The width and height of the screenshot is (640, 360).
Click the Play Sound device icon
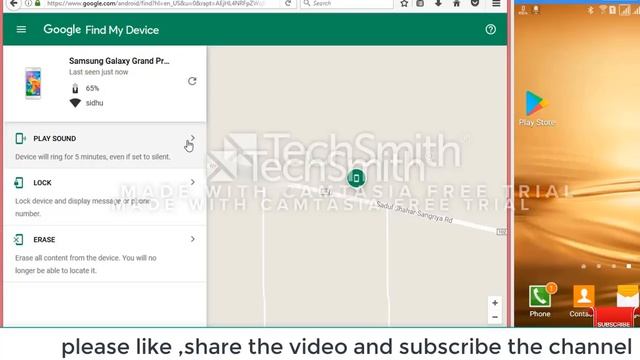pos(20,138)
